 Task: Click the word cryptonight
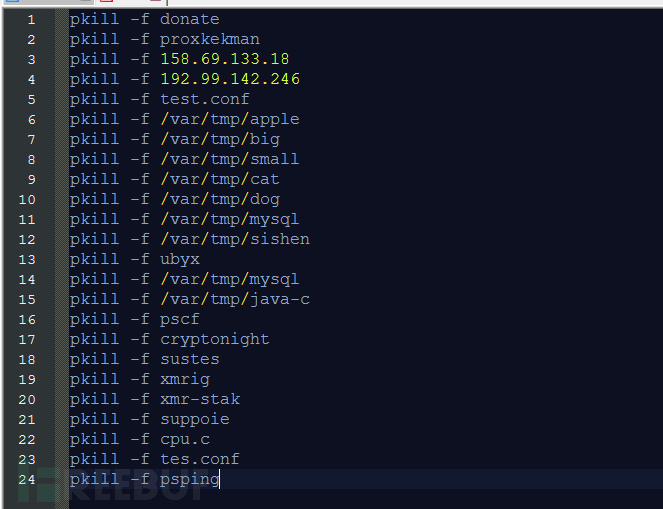pyautogui.click(x=214, y=339)
